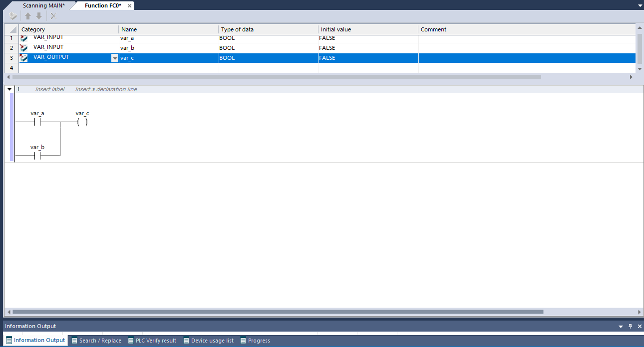Pin the Information Output panel
The height and width of the screenshot is (347, 644).
click(x=630, y=326)
